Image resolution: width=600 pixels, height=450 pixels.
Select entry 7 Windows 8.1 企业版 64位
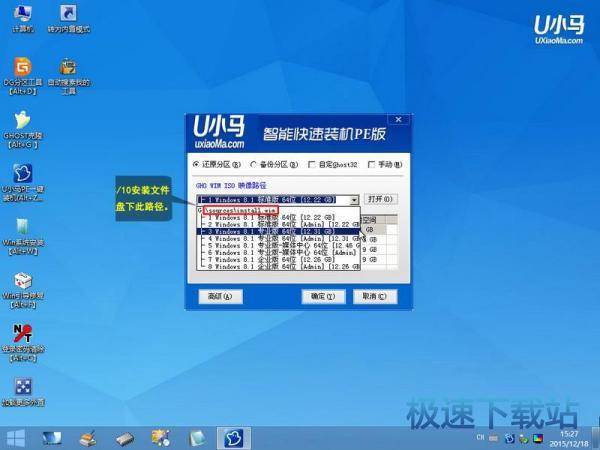(278, 259)
